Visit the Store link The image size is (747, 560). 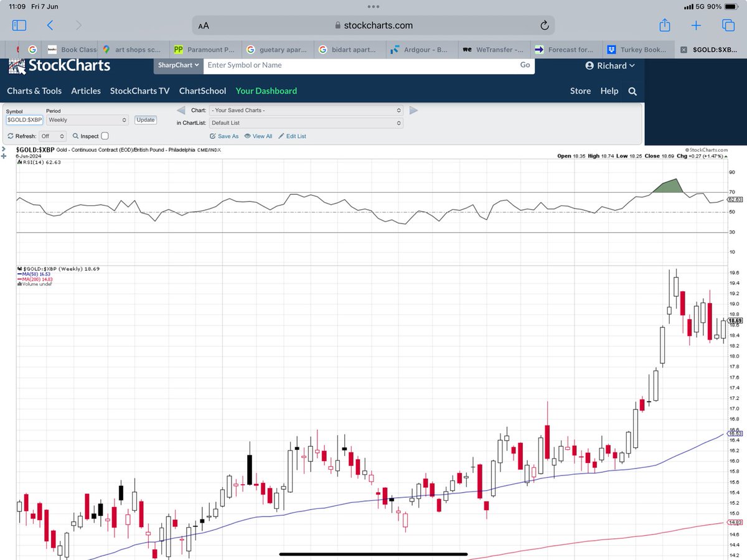tap(580, 91)
